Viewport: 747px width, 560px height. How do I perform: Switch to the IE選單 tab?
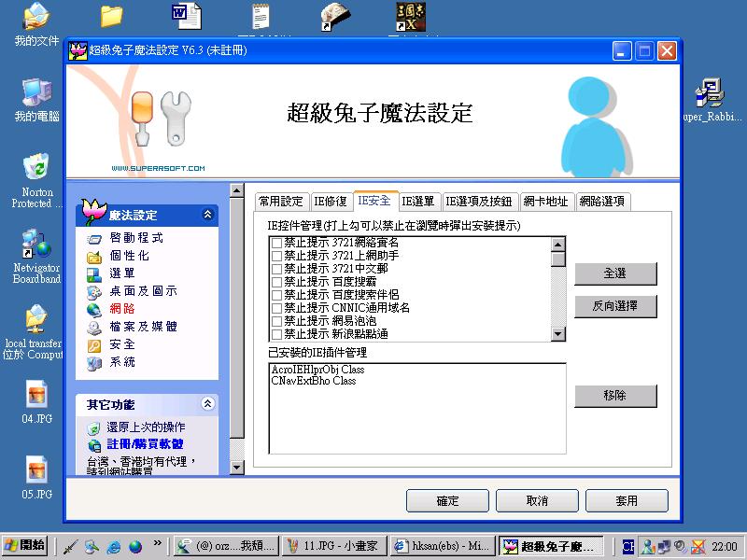[x=418, y=202]
